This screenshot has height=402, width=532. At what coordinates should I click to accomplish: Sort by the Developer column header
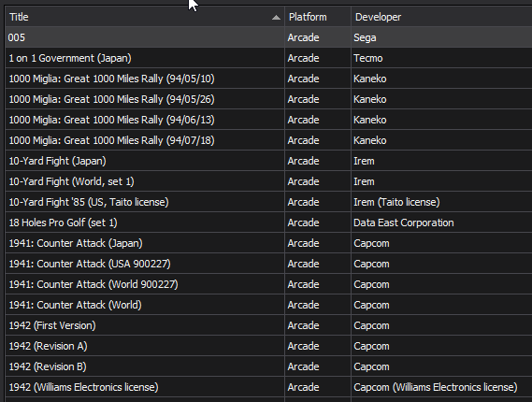click(x=441, y=17)
